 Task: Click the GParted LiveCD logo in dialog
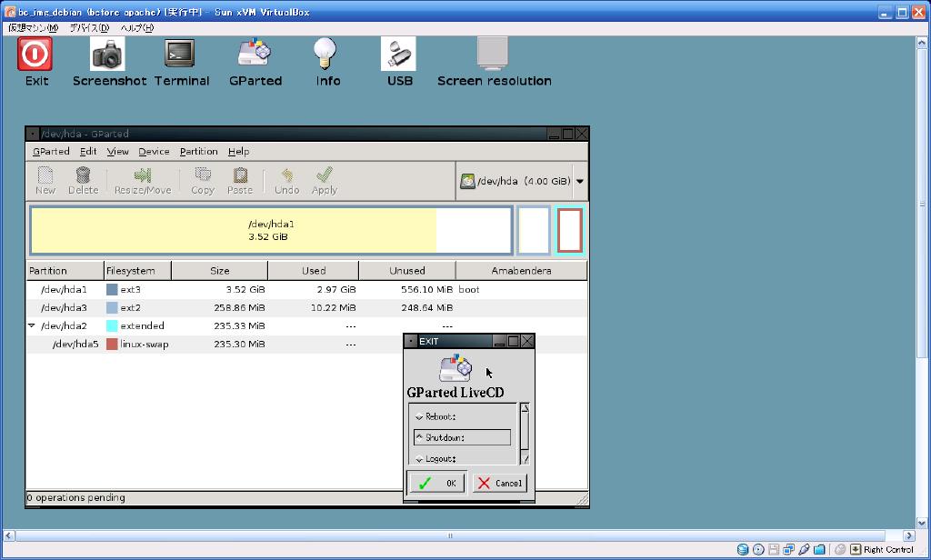[x=455, y=368]
